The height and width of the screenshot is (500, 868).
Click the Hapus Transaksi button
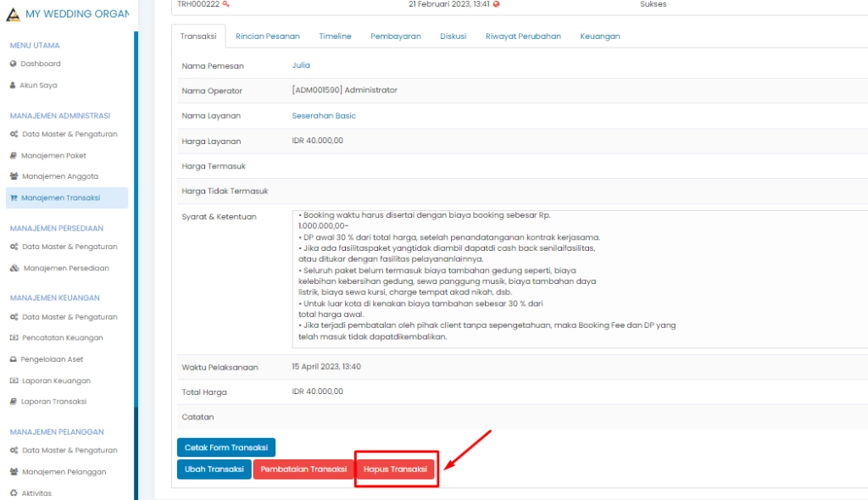(x=396, y=469)
